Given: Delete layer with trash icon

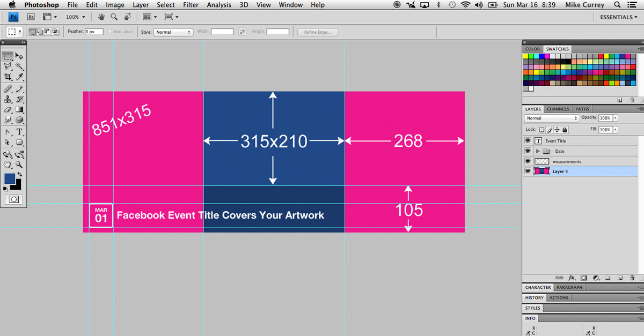Looking at the screenshot, I should click(x=632, y=278).
